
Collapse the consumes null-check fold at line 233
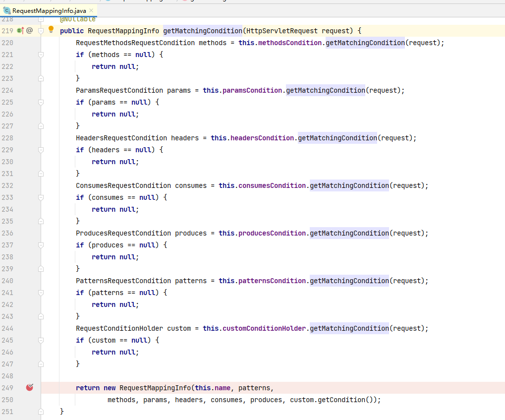tap(41, 197)
